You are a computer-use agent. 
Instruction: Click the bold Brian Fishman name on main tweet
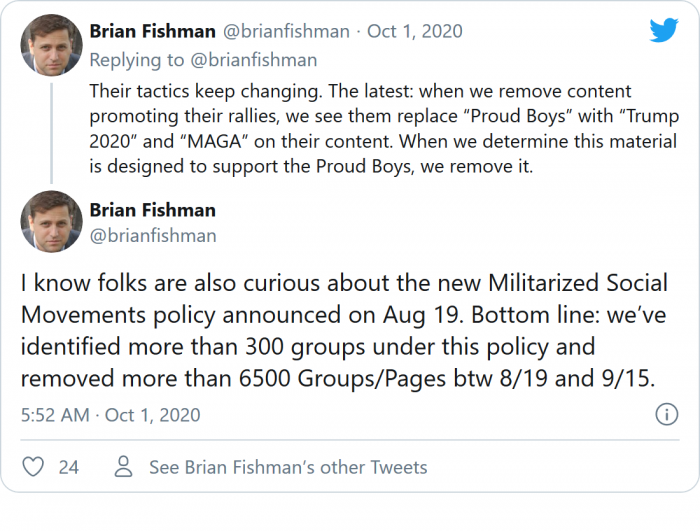click(152, 210)
